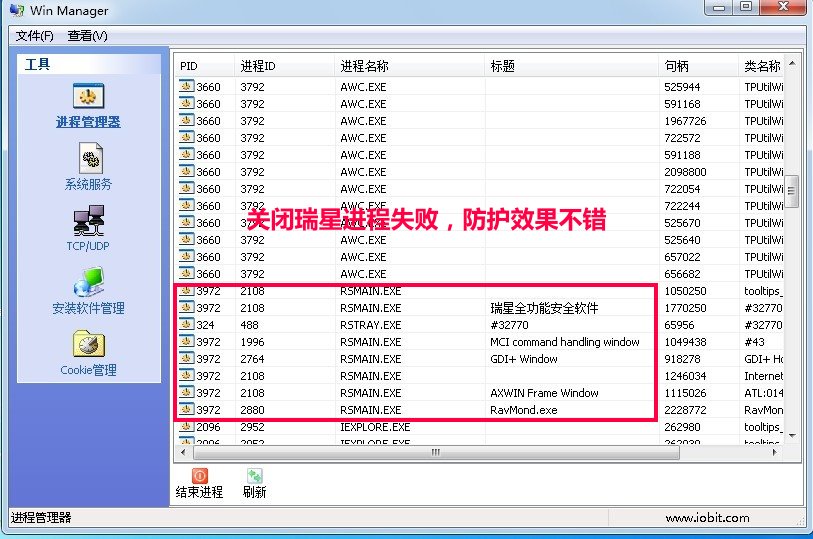Click the vertical scrollbar up arrow
This screenshot has width=813, height=539.
(792, 63)
